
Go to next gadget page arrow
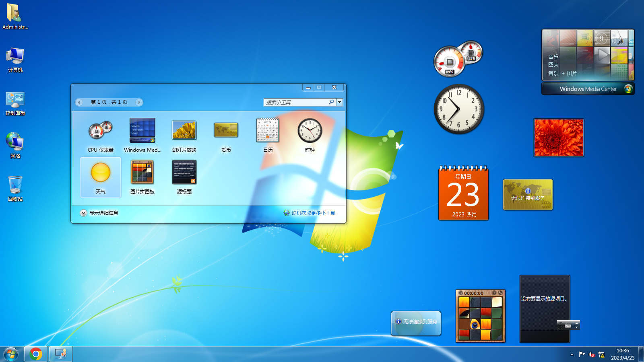[x=139, y=102]
